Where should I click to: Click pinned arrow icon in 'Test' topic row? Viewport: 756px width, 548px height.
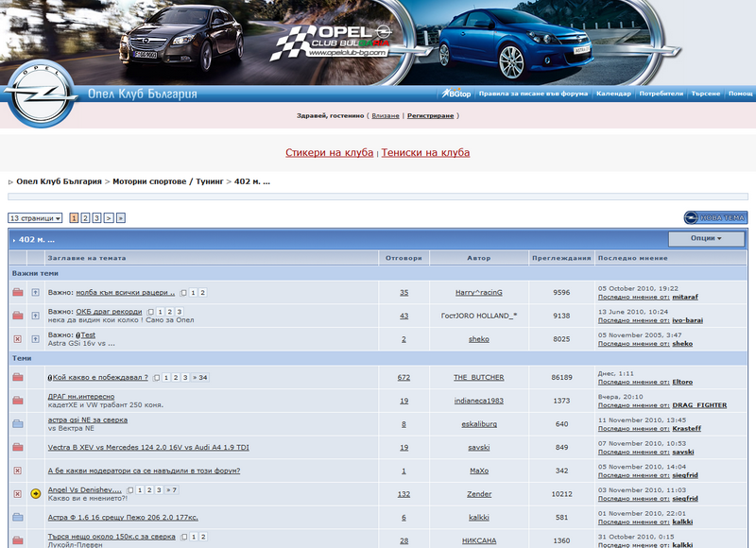pyautogui.click(x=35, y=339)
